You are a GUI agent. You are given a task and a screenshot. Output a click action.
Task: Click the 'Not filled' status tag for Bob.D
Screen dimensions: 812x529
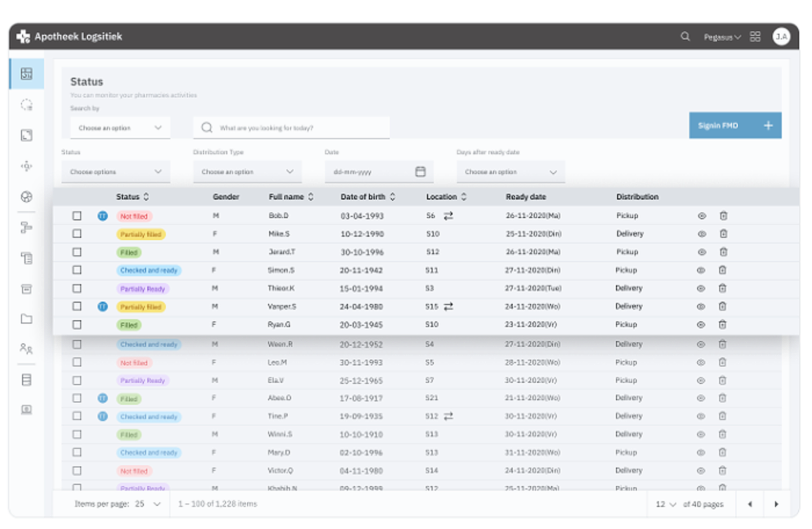point(134,216)
